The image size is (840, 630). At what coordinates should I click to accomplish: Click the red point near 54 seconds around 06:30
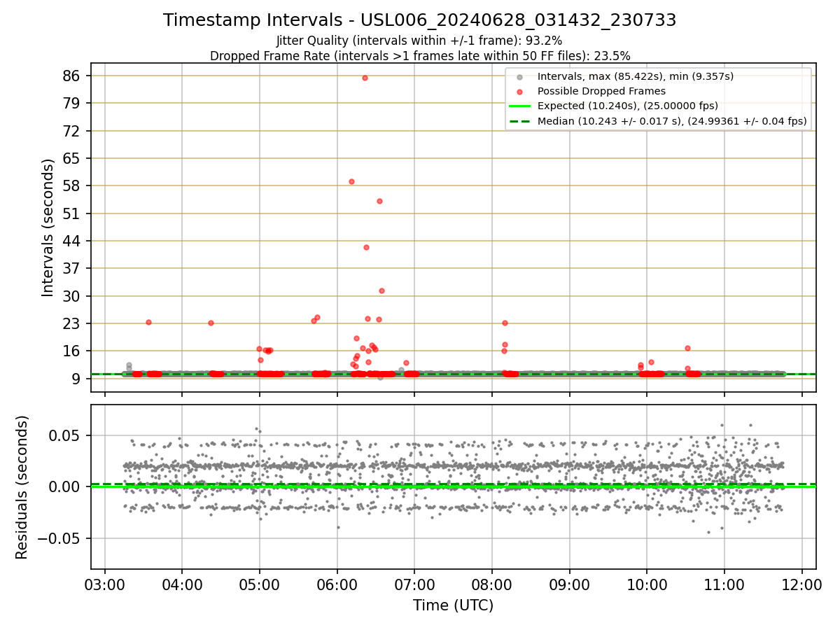click(379, 201)
